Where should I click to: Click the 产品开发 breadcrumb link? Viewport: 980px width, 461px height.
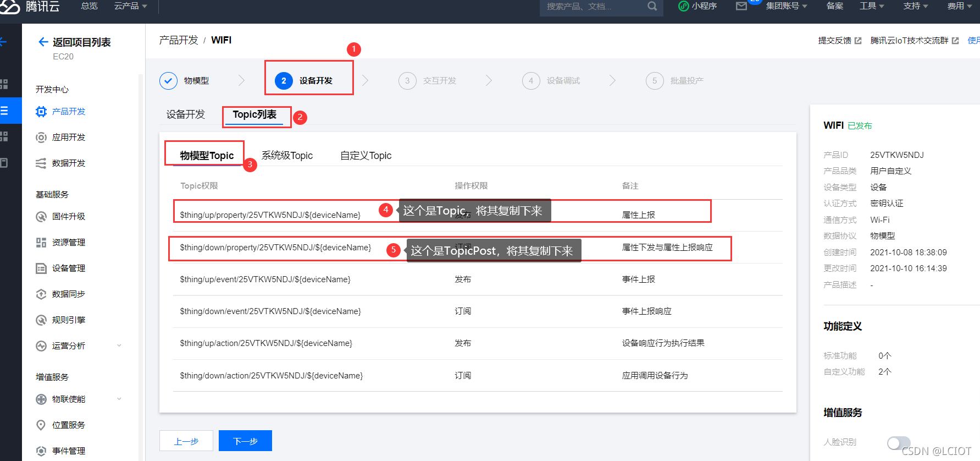point(179,40)
